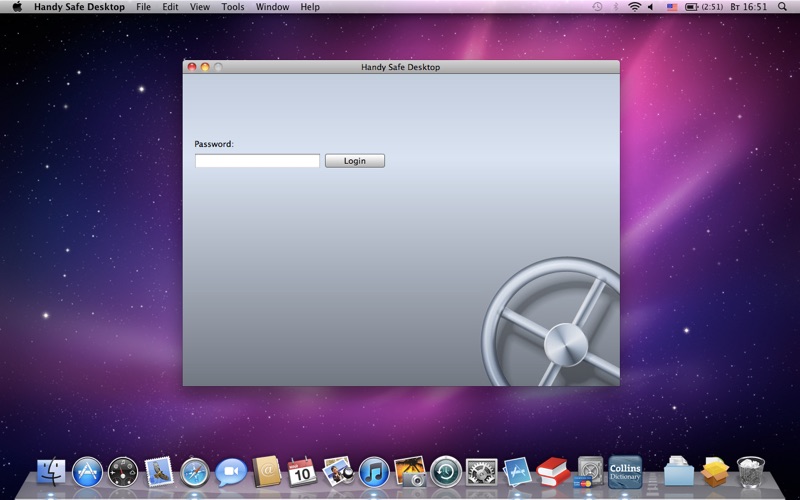Click the battery status icon
The height and width of the screenshot is (500, 800).
[x=691, y=7]
